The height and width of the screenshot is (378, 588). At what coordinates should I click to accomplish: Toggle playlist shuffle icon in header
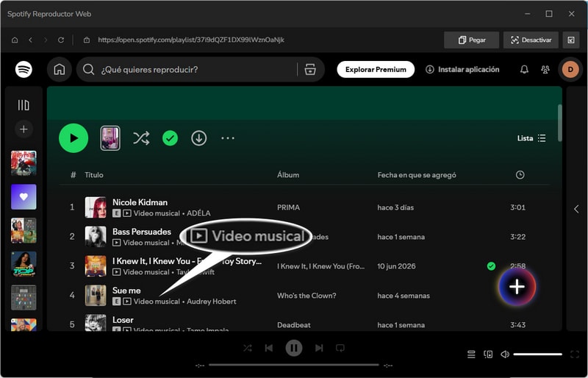[x=141, y=138]
